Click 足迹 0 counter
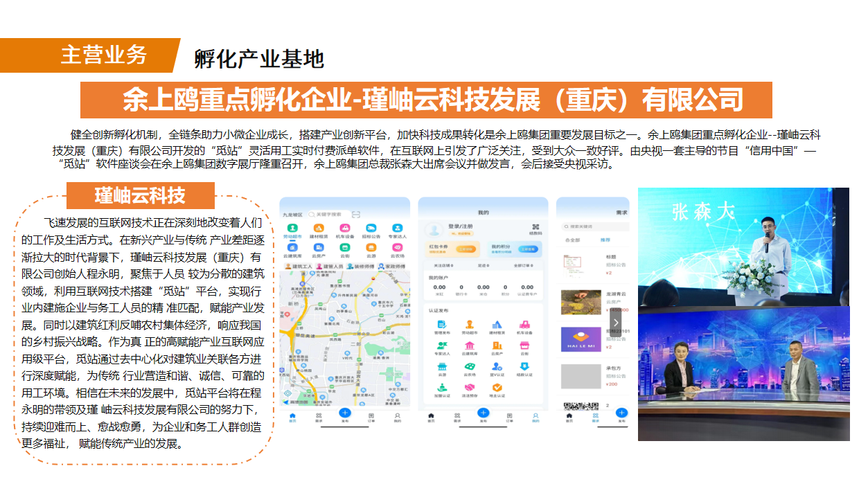The width and height of the screenshot is (868, 484). point(484,265)
